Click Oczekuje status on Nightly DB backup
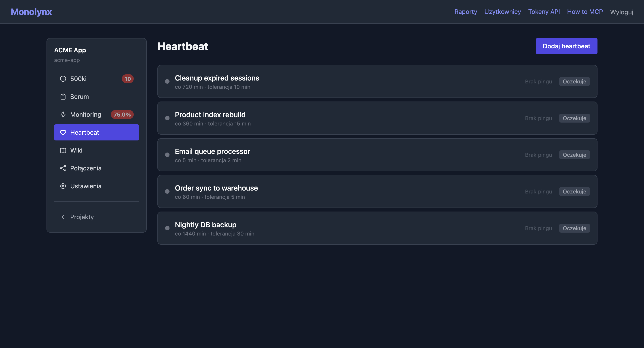This screenshot has width=644, height=348. 574,228
